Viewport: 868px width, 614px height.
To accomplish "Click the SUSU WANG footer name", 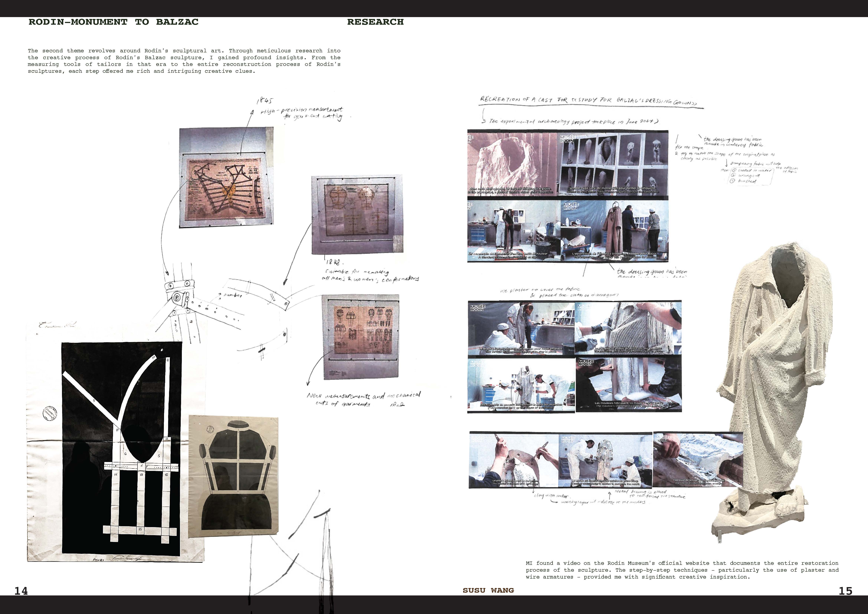I will click(x=488, y=590).
